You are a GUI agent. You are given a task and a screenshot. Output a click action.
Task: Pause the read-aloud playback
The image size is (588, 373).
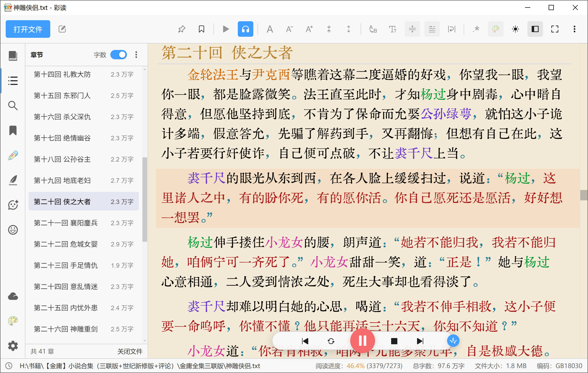click(x=363, y=341)
